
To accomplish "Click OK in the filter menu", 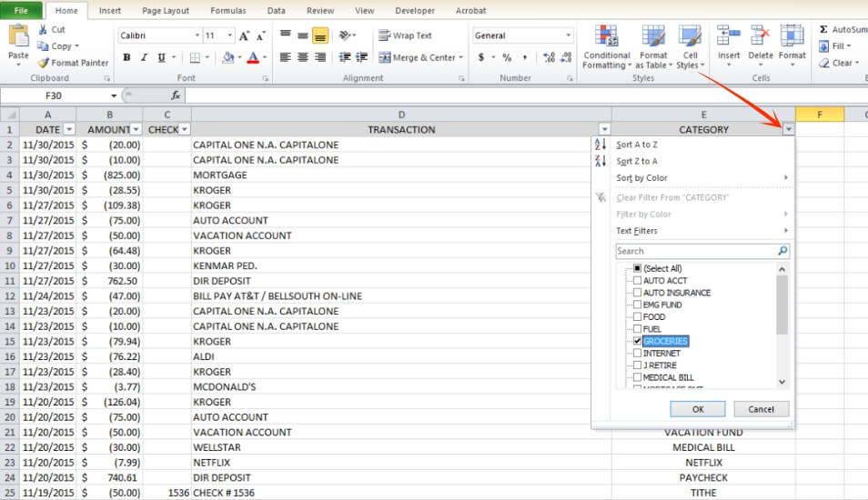I will pos(698,409).
